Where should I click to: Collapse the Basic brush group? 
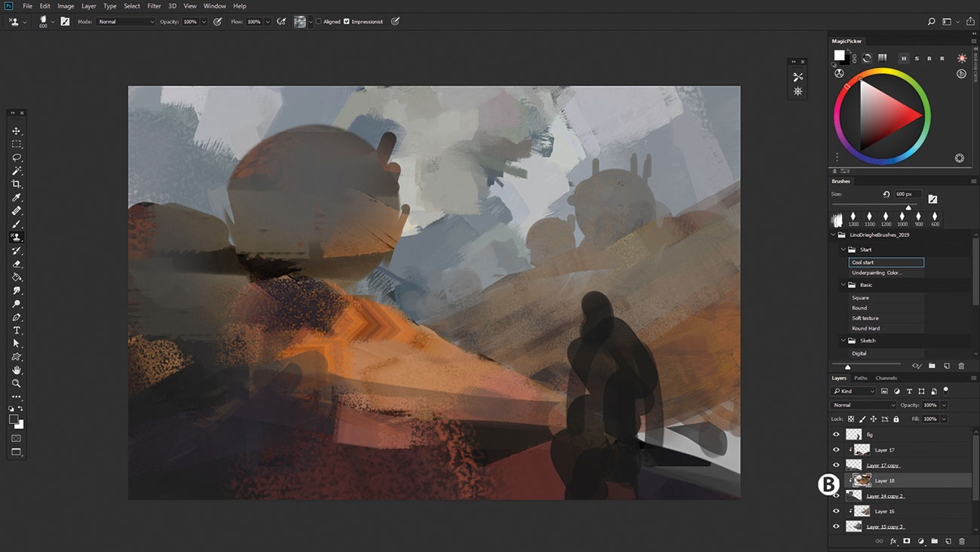[x=844, y=285]
